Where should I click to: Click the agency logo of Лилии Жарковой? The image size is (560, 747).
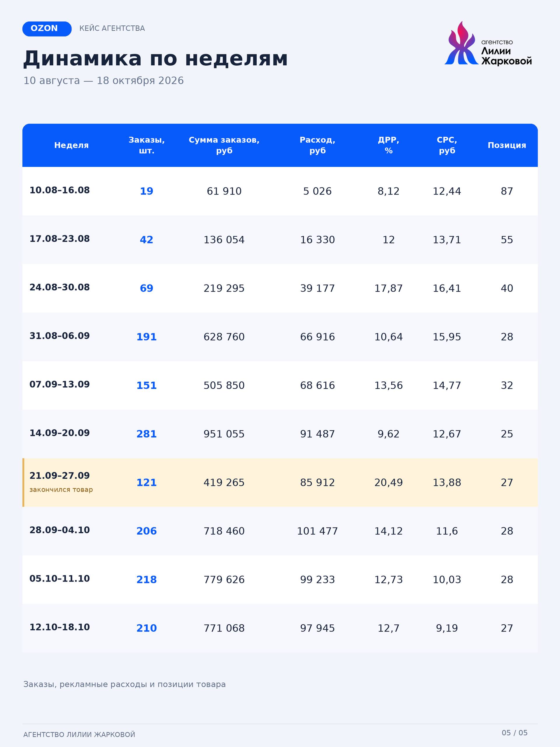tap(488, 43)
